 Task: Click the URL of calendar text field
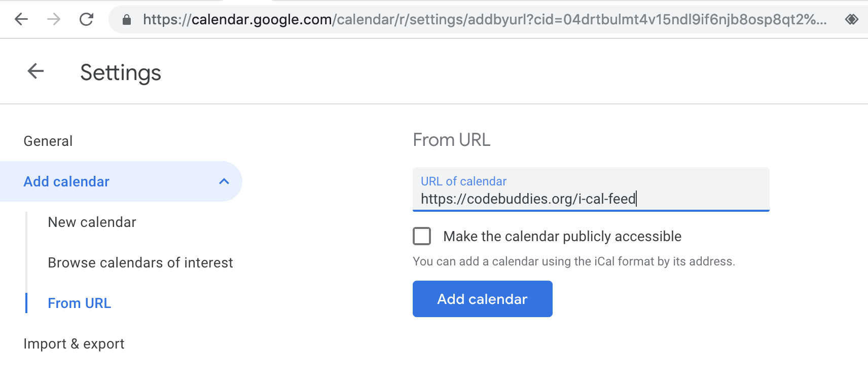pos(591,199)
